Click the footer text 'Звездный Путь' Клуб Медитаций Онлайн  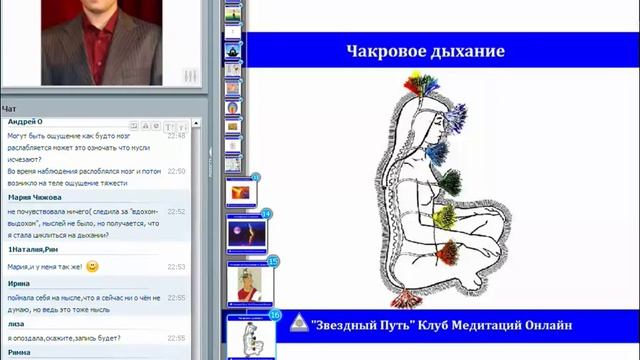442,325
